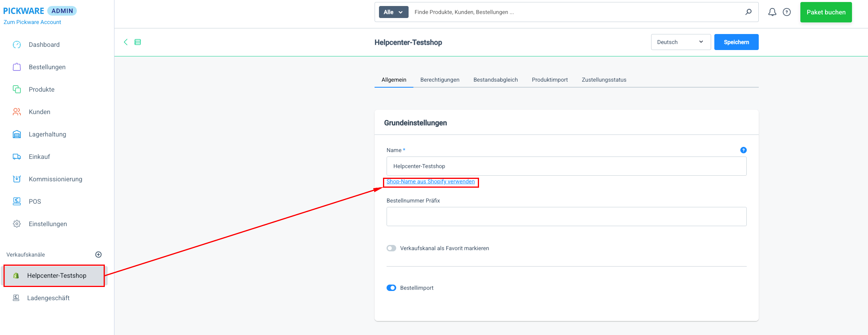This screenshot has width=868, height=335.
Task: Open the list view icon next to back arrow
Action: pyautogui.click(x=138, y=42)
